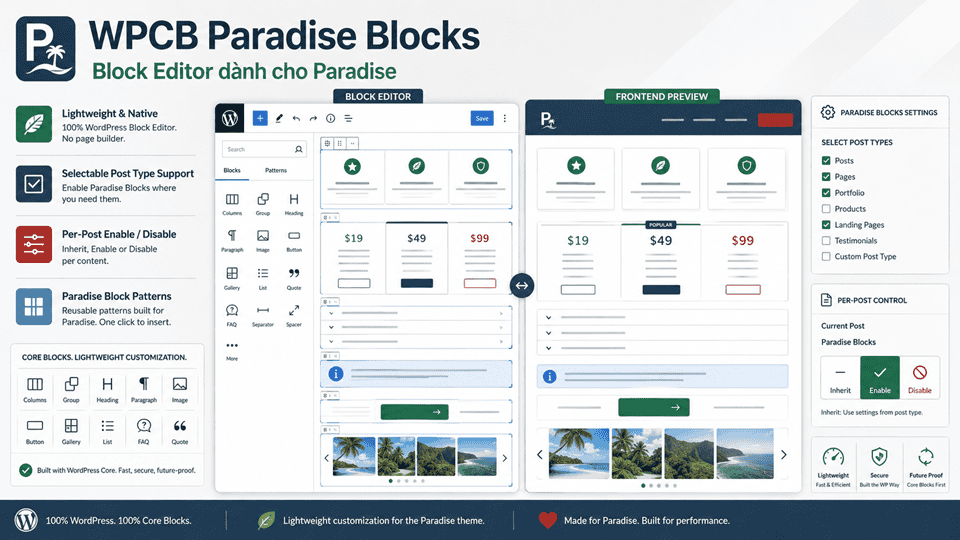Insert Spacer block from Blocks tab
960x540 pixels.
click(294, 315)
